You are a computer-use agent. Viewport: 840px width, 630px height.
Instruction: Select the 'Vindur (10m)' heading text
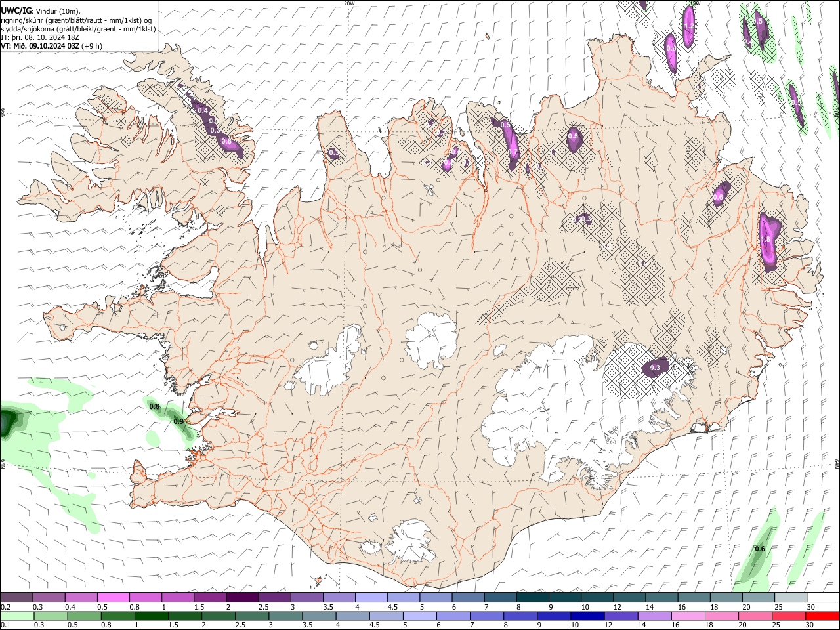pos(57,10)
